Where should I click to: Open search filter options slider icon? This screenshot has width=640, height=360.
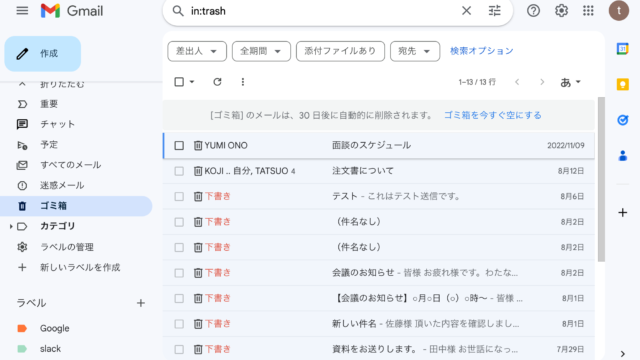[494, 11]
